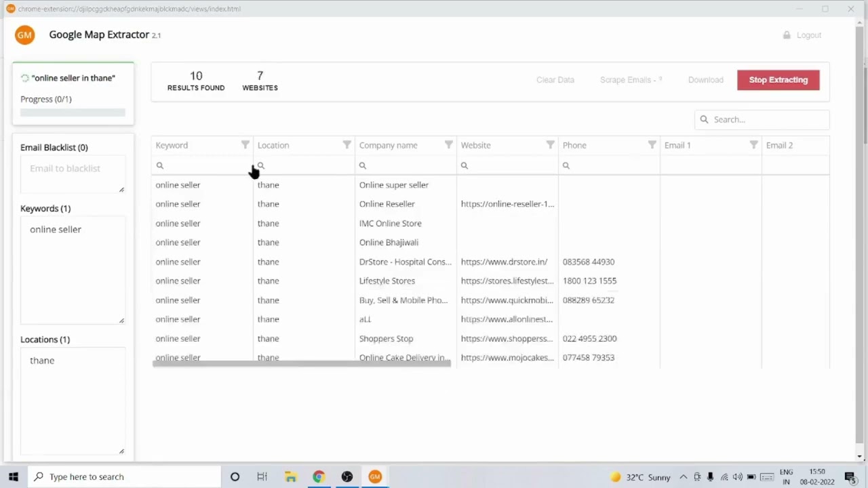Click the allonlinest website URL cell
Image resolution: width=868 pixels, height=488 pixels.
(507, 319)
